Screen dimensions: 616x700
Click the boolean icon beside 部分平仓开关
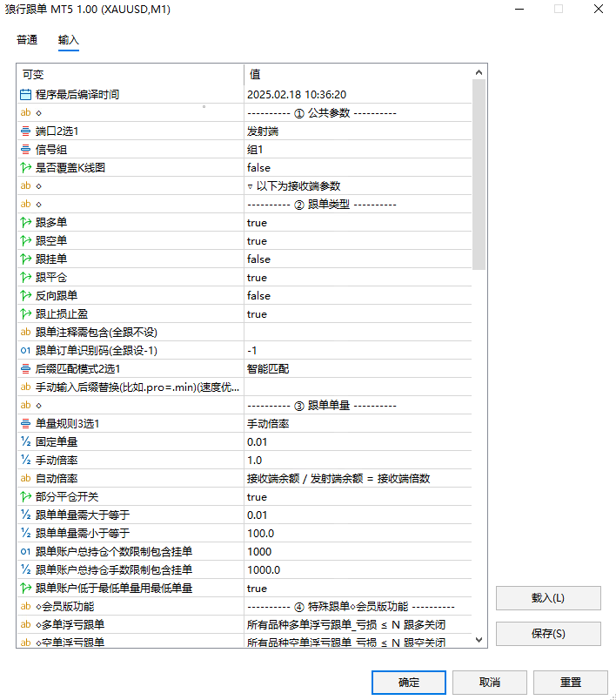coord(26,497)
